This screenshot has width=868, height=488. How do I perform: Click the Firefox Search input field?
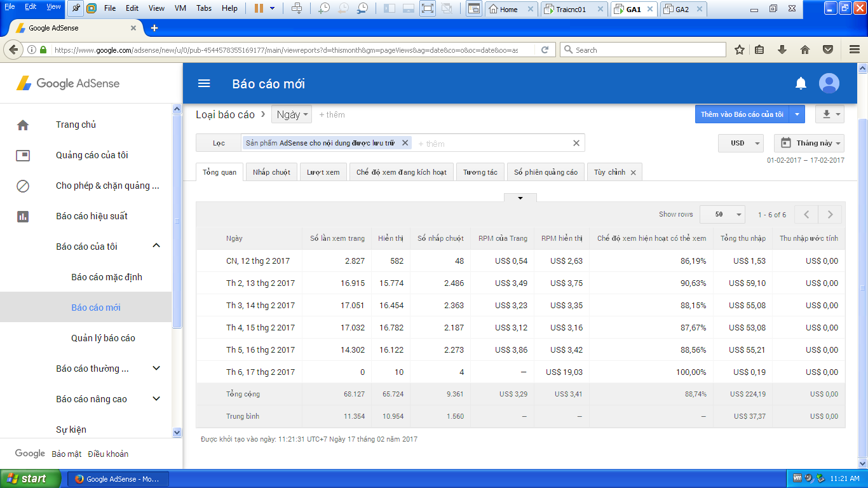point(642,50)
